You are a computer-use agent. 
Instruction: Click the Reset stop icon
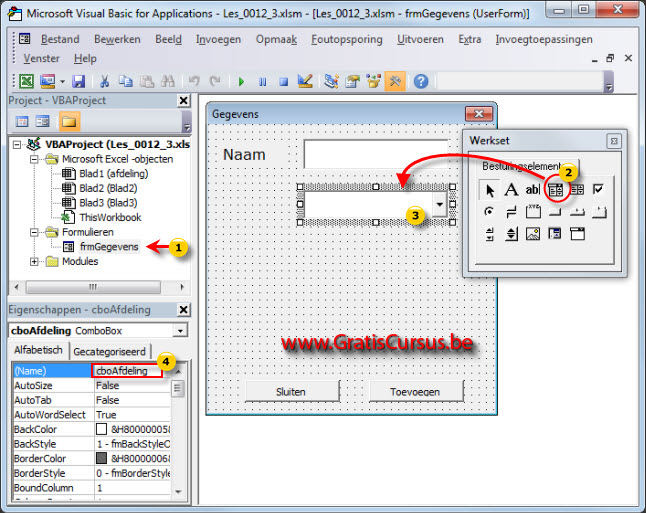(283, 82)
